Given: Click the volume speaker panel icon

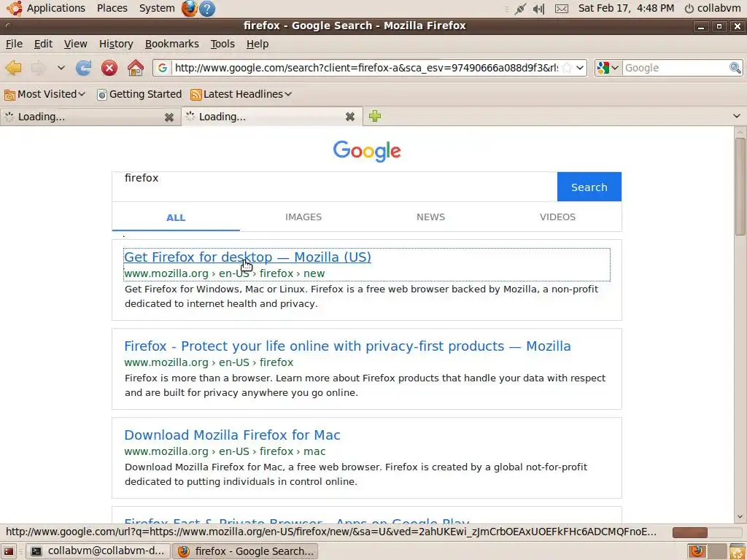Looking at the screenshot, I should tap(539, 9).
